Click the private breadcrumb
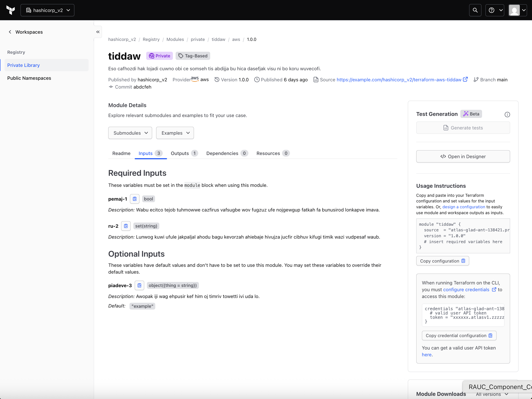 tap(198, 39)
